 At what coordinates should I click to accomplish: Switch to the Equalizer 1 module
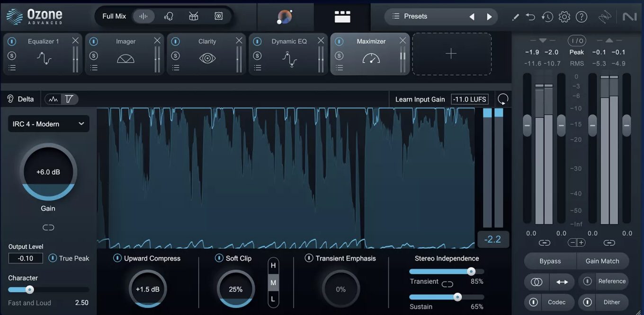pyautogui.click(x=43, y=41)
